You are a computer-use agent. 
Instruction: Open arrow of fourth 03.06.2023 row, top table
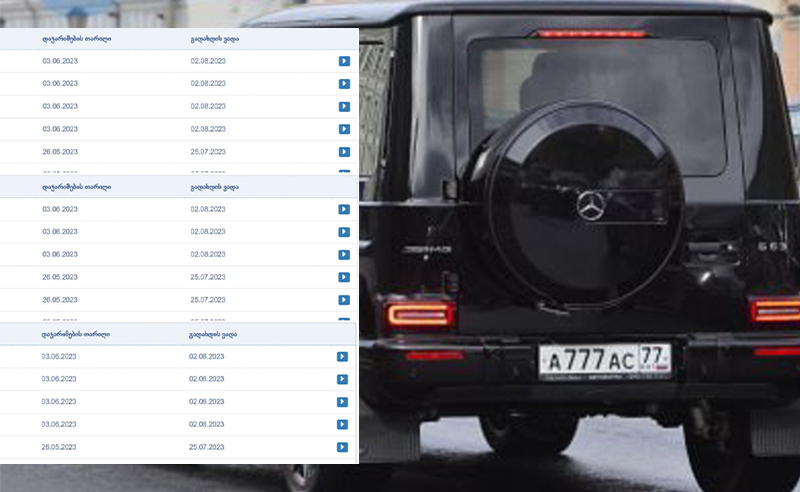[344, 129]
